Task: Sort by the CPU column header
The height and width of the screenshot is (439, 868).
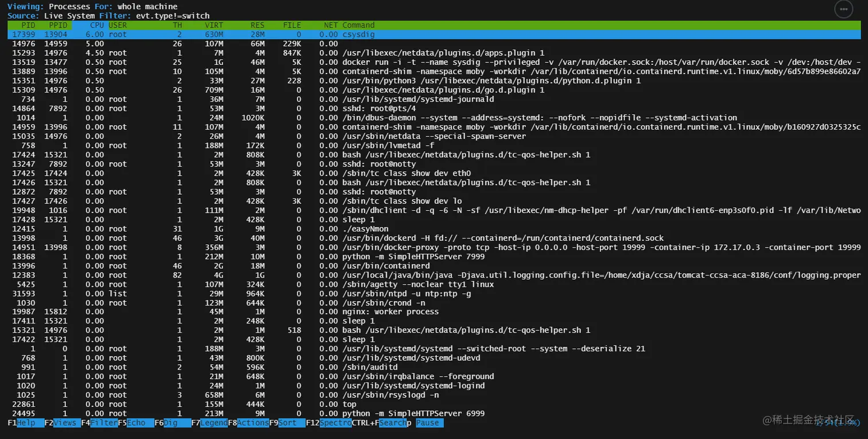Action: click(x=97, y=25)
